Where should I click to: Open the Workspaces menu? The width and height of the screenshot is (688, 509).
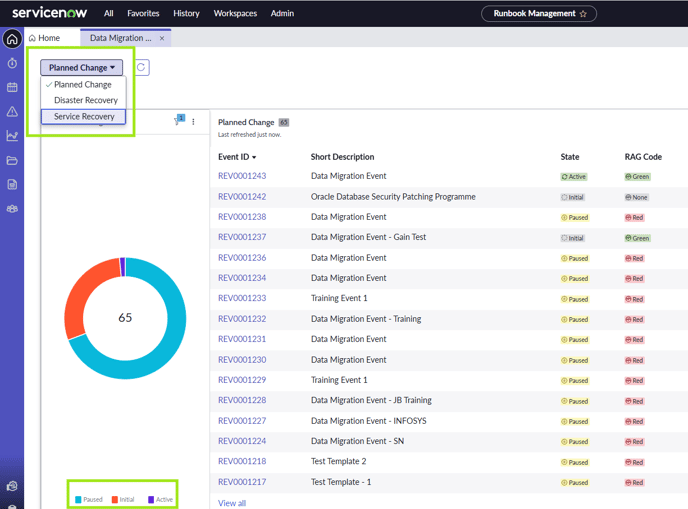[x=235, y=14]
